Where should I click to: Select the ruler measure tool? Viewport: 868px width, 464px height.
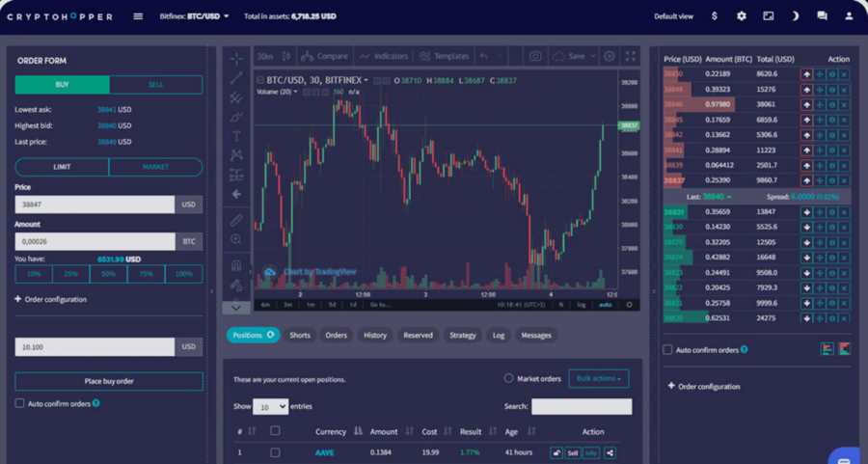[x=236, y=220]
